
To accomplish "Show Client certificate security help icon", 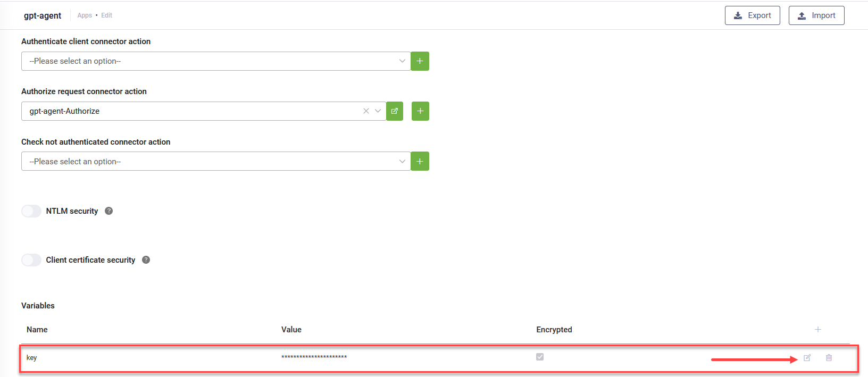I will click(146, 260).
